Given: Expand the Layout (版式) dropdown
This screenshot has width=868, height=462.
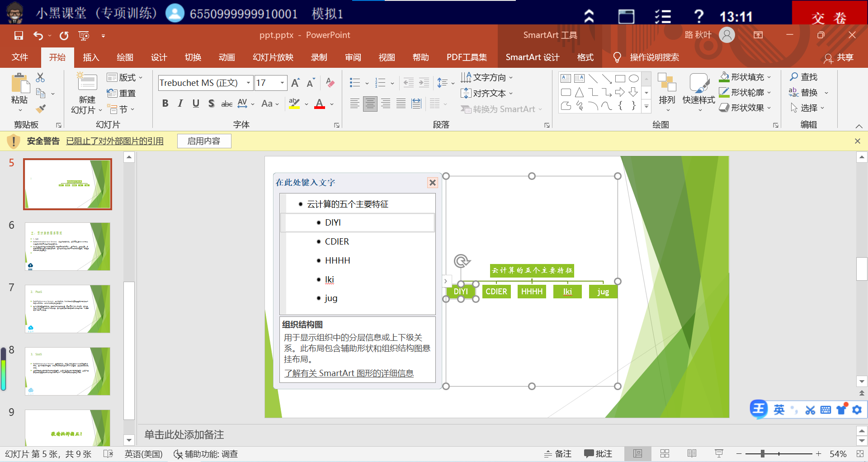Looking at the screenshot, I should [x=141, y=77].
